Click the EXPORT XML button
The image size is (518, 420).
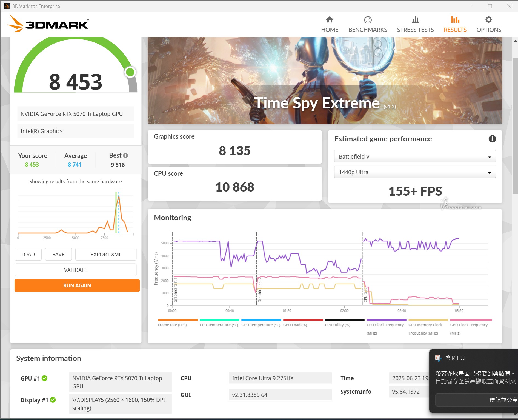coord(106,254)
